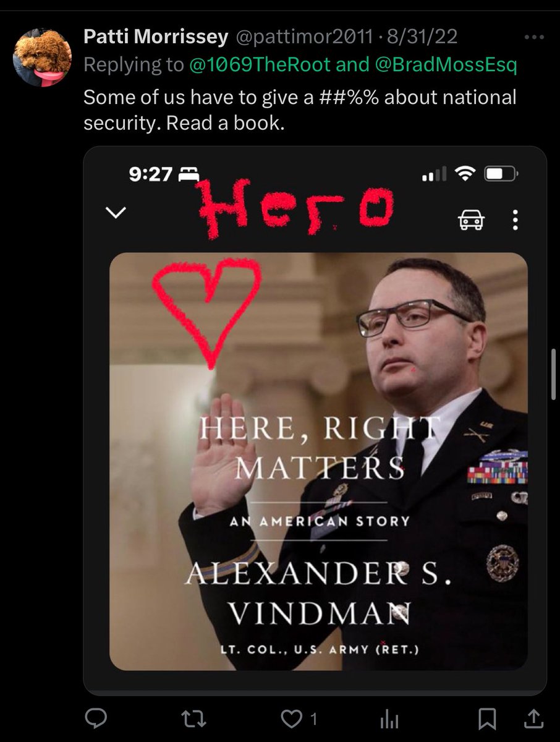The image size is (560, 742).
Task: Open the vertical three-dot menu in image
Action: tap(515, 220)
